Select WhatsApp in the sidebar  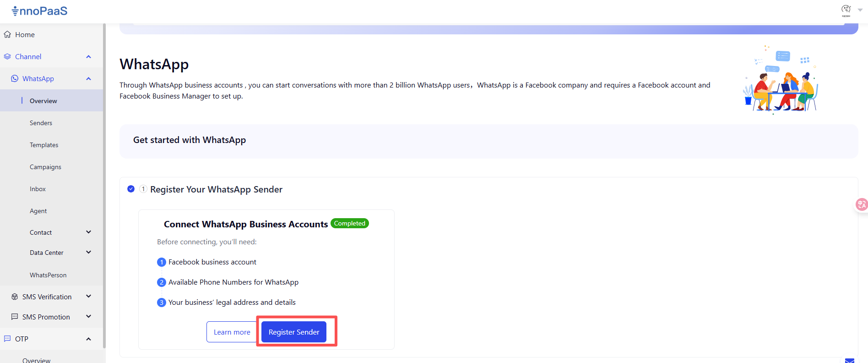pos(38,78)
